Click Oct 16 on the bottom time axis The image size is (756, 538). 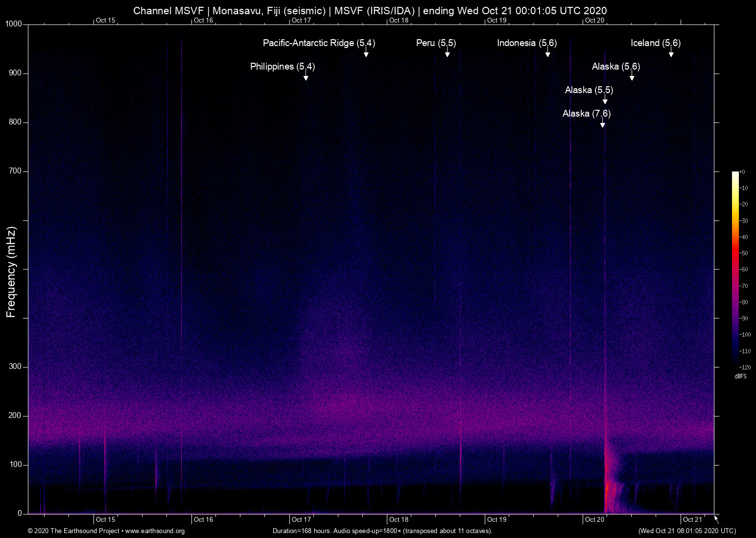point(203,519)
